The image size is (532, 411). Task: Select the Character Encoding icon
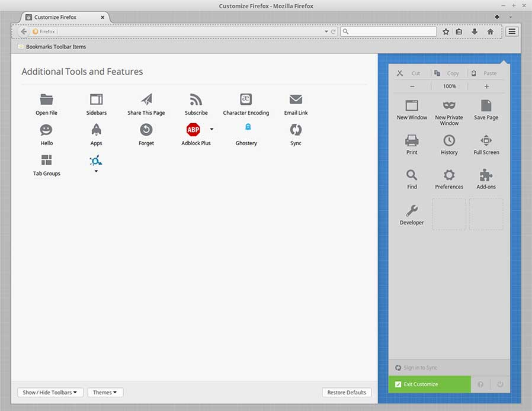(246, 99)
